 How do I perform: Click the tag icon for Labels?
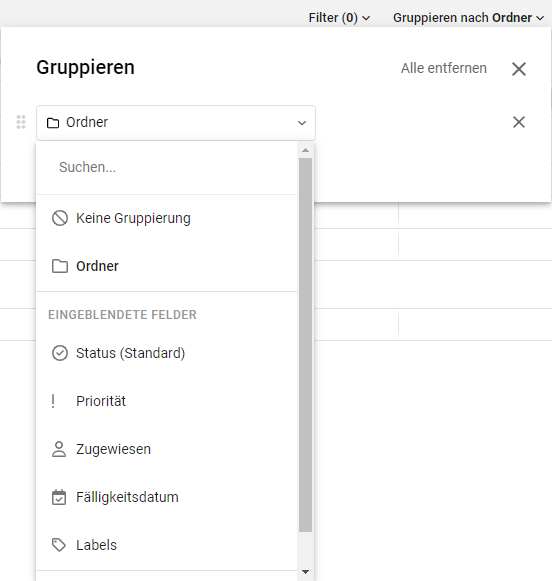pos(59,545)
